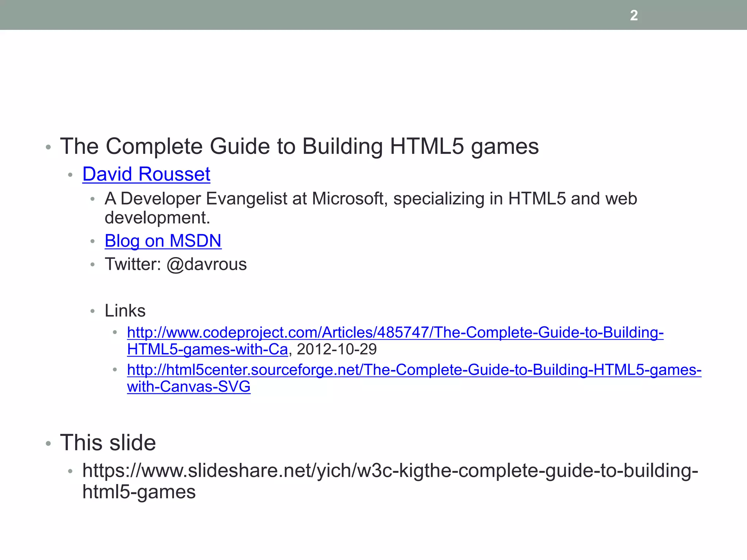
Task: Click the HTML5-games-with-Ca link continuation
Action: point(207,350)
